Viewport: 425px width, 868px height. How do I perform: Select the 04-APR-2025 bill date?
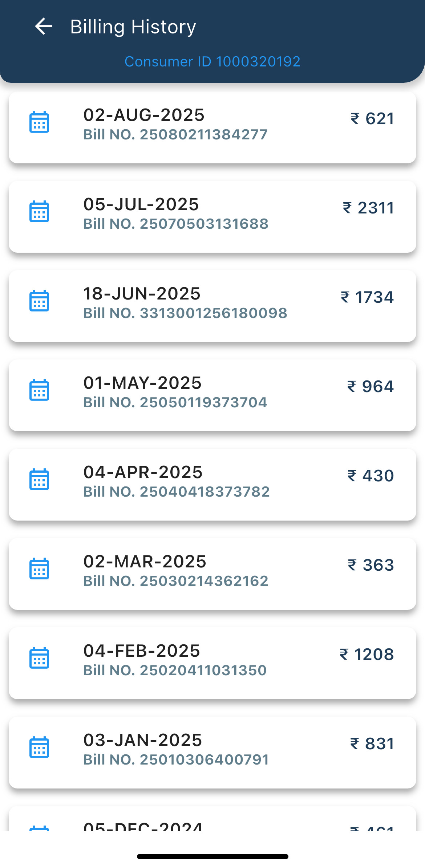coord(143,472)
